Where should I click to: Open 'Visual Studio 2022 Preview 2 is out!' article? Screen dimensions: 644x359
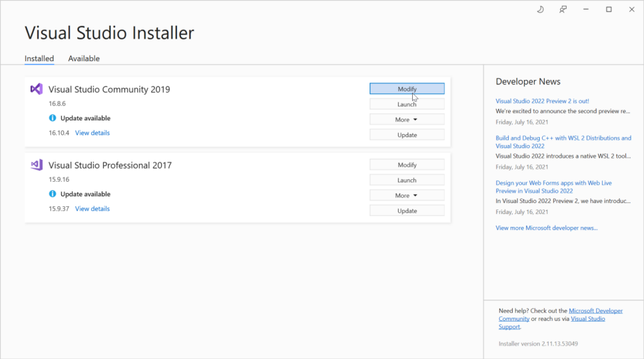tap(542, 101)
